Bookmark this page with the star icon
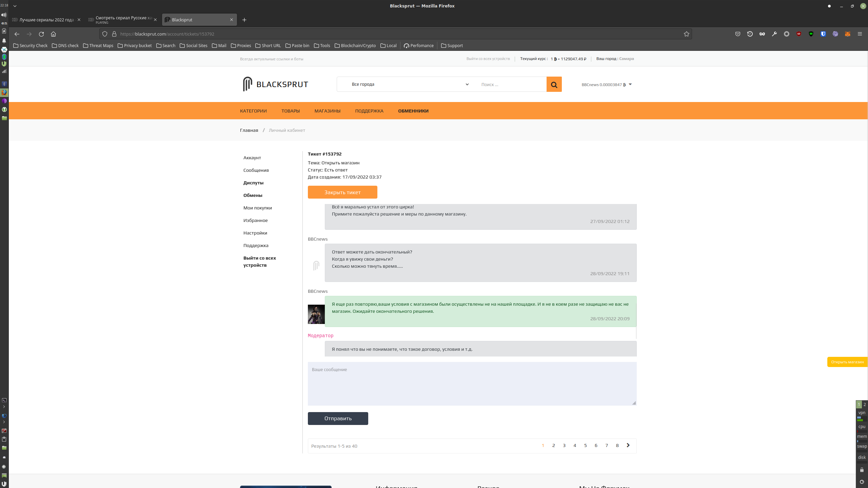 click(x=687, y=34)
